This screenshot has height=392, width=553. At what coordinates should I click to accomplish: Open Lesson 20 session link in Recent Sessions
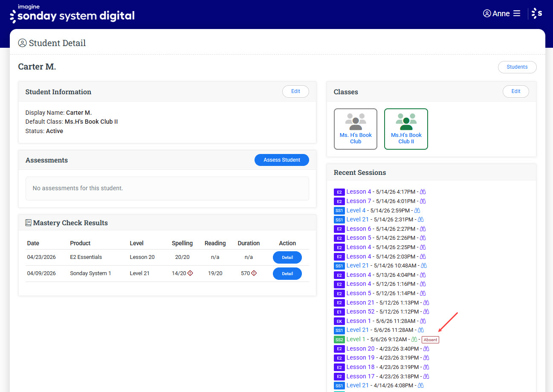coord(360,348)
